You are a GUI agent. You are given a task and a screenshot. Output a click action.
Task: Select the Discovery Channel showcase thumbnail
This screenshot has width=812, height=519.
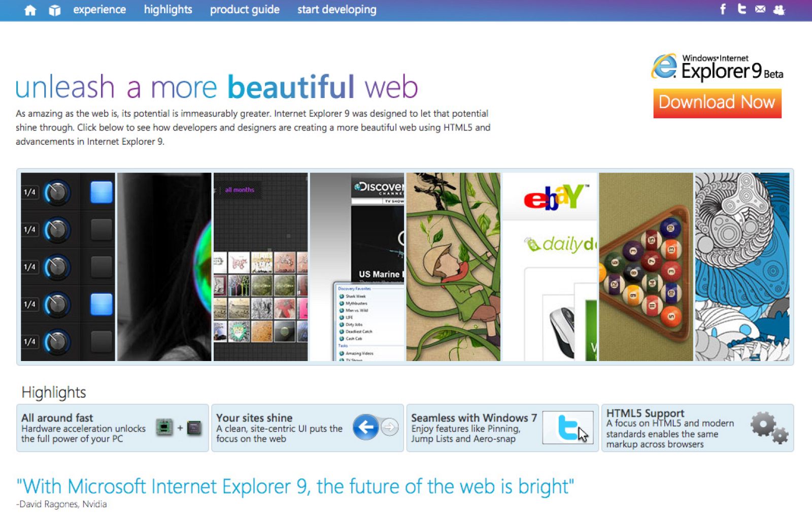(x=357, y=267)
